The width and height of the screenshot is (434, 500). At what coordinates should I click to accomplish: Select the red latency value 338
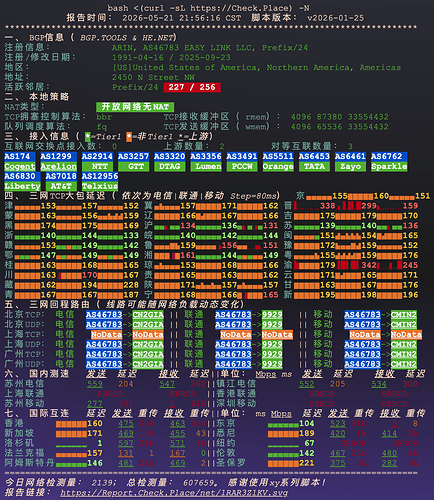pyautogui.click(x=328, y=206)
